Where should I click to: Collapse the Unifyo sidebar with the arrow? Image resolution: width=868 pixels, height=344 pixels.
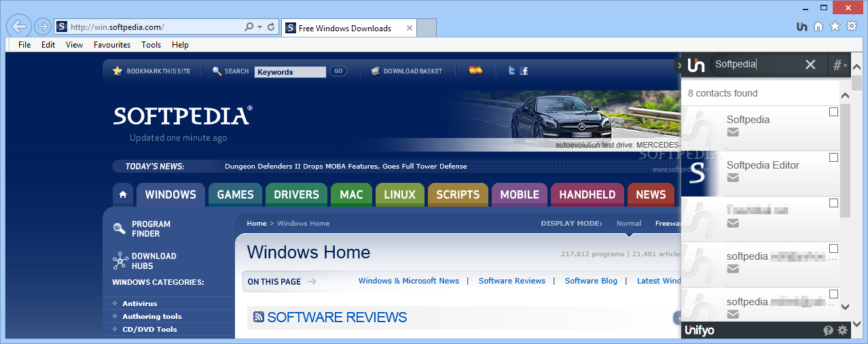679,65
